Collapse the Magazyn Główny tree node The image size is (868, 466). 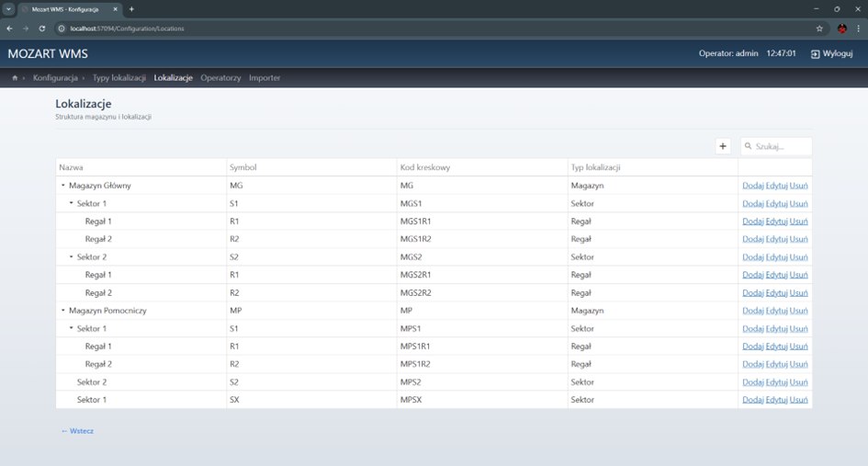click(x=63, y=186)
